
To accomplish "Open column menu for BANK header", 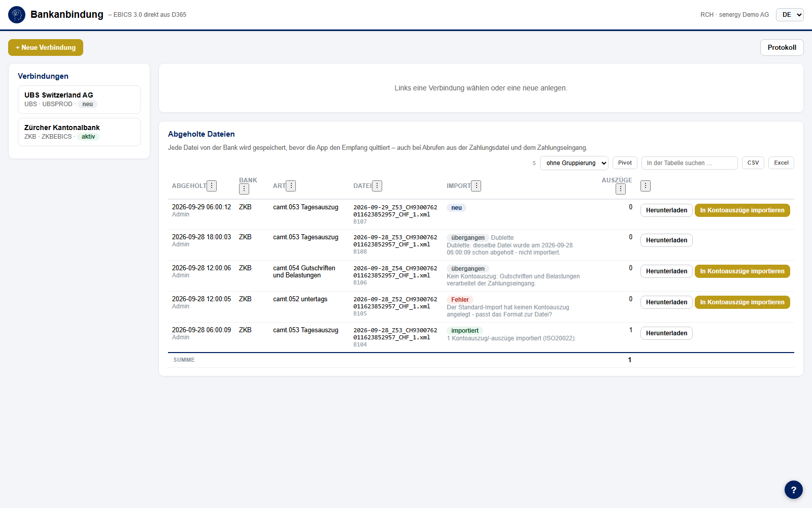I will 244,189.
